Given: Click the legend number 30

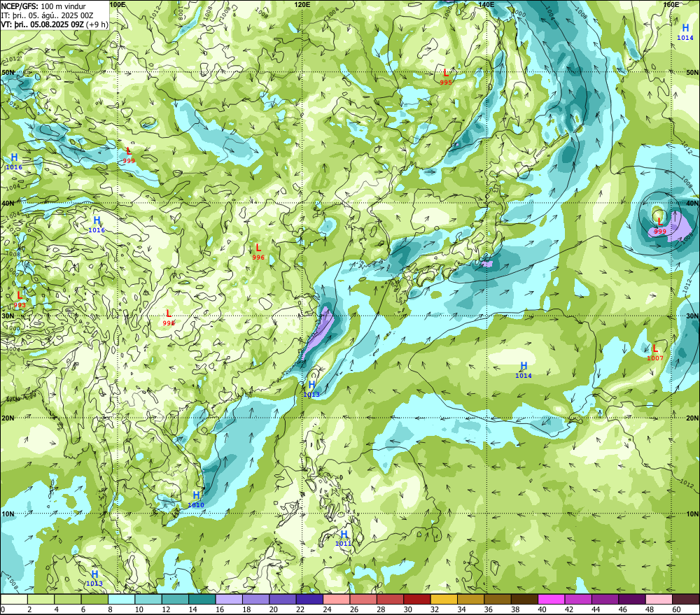Looking at the screenshot, I should click(x=407, y=609).
